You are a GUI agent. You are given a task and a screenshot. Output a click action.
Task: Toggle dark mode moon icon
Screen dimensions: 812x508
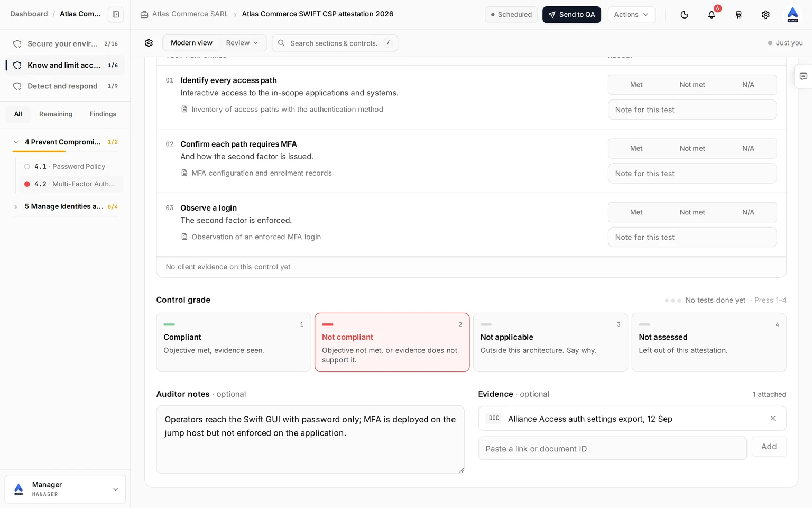click(684, 15)
